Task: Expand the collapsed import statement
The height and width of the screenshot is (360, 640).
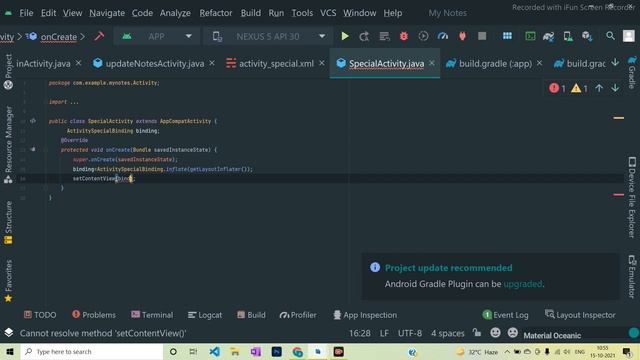Action: (x=64, y=102)
